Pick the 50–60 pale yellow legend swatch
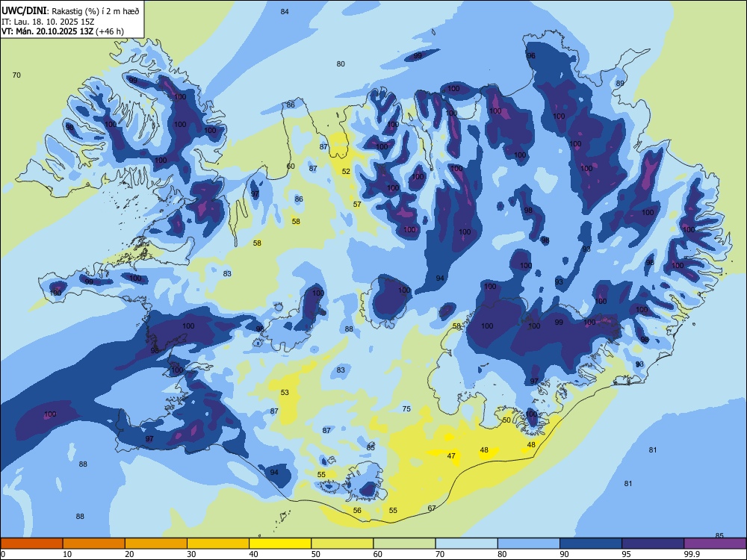This screenshot has width=747, height=560. [x=342, y=544]
